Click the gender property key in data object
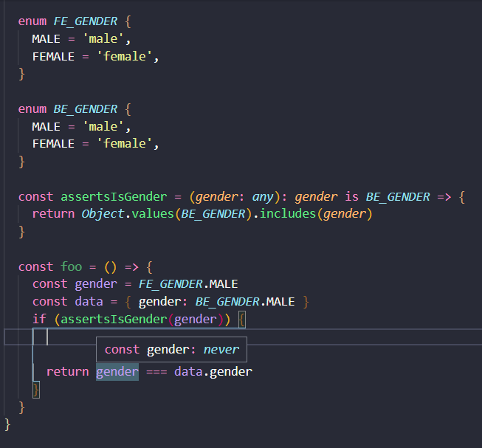The height and width of the screenshot is (448, 482). click(159, 302)
